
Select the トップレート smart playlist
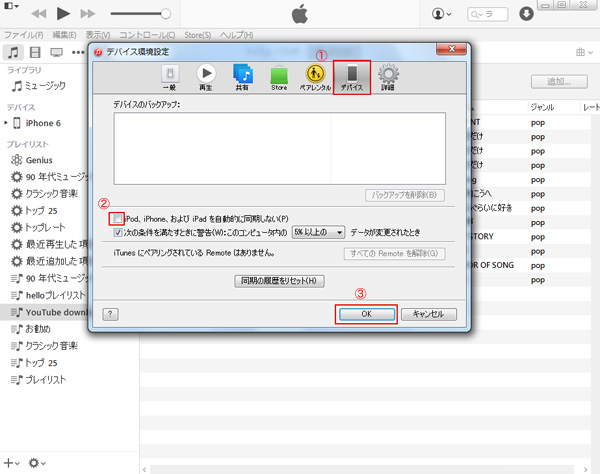click(x=38, y=227)
